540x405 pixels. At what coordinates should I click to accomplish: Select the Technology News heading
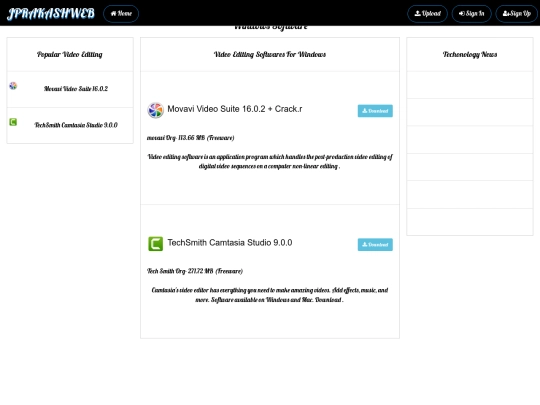tap(470, 54)
